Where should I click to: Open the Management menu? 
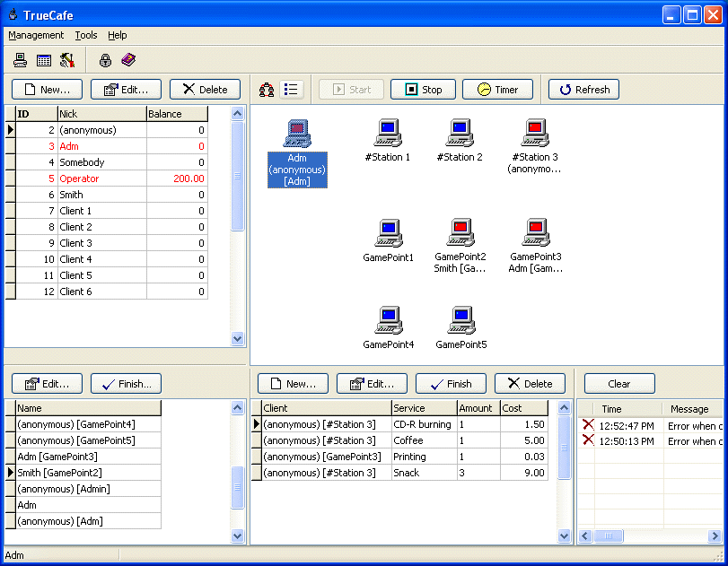(36, 35)
